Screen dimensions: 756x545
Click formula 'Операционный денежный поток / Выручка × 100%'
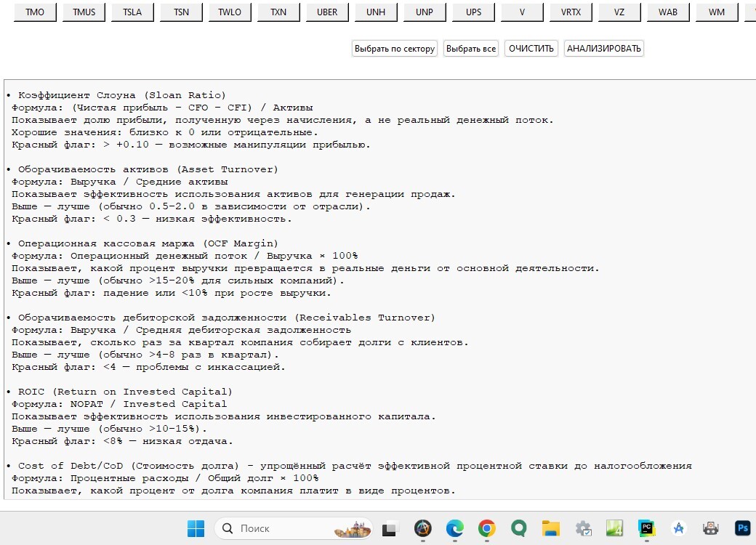pyautogui.click(x=214, y=256)
